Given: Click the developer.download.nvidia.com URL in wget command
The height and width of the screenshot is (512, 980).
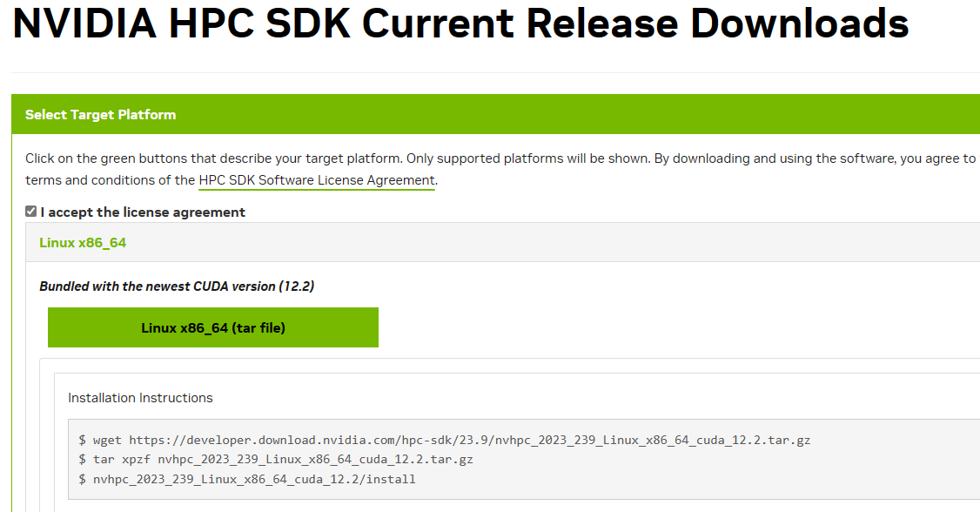Looking at the screenshot, I should 469,440.
